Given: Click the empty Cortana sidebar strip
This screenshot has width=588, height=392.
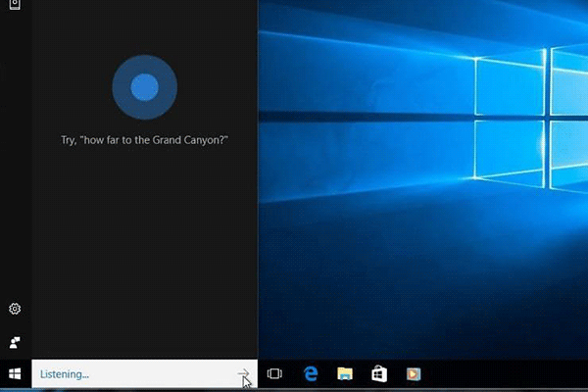Looking at the screenshot, I should pos(15,176).
